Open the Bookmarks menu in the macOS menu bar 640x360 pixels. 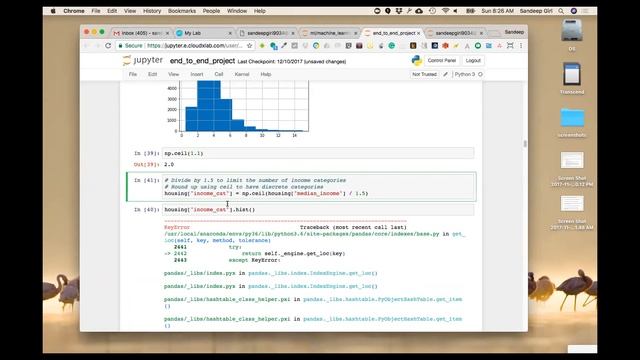(x=182, y=11)
